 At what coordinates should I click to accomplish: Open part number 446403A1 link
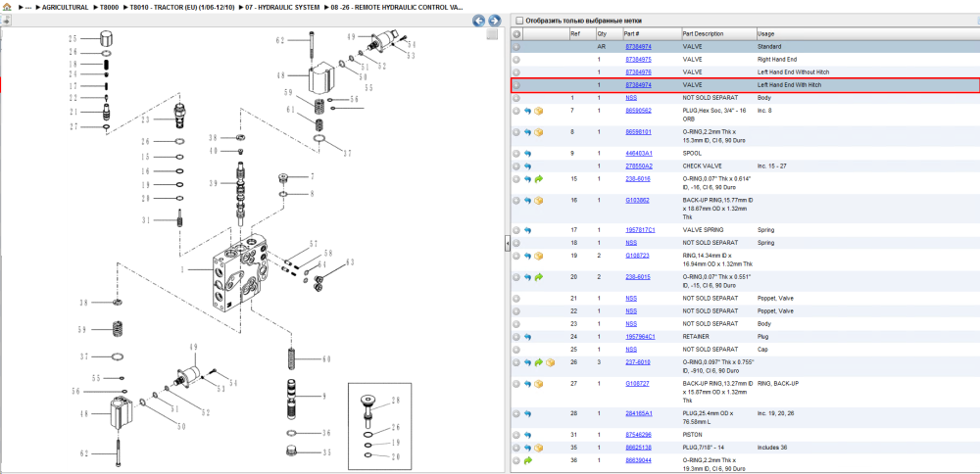tap(638, 153)
